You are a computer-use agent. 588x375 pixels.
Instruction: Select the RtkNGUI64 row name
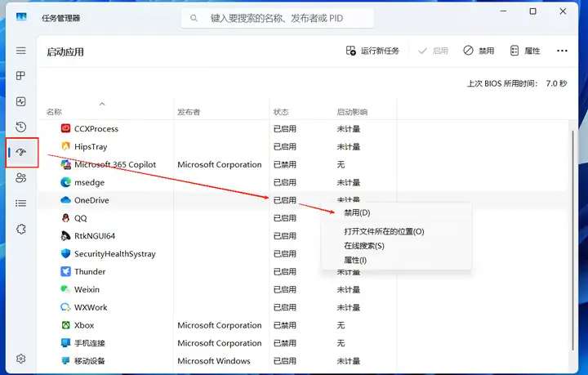tap(95, 236)
